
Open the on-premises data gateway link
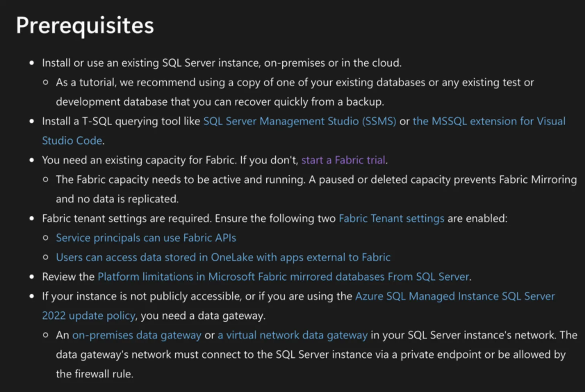pos(136,335)
